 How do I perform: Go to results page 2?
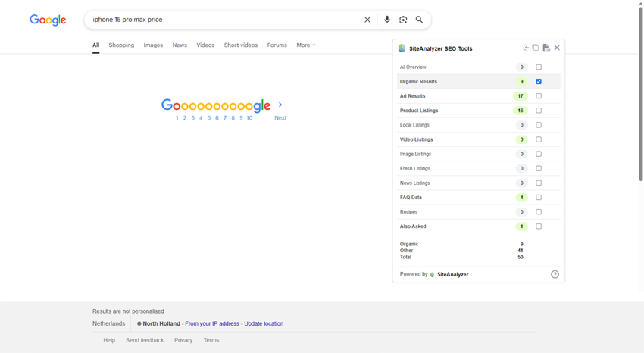pyautogui.click(x=185, y=118)
